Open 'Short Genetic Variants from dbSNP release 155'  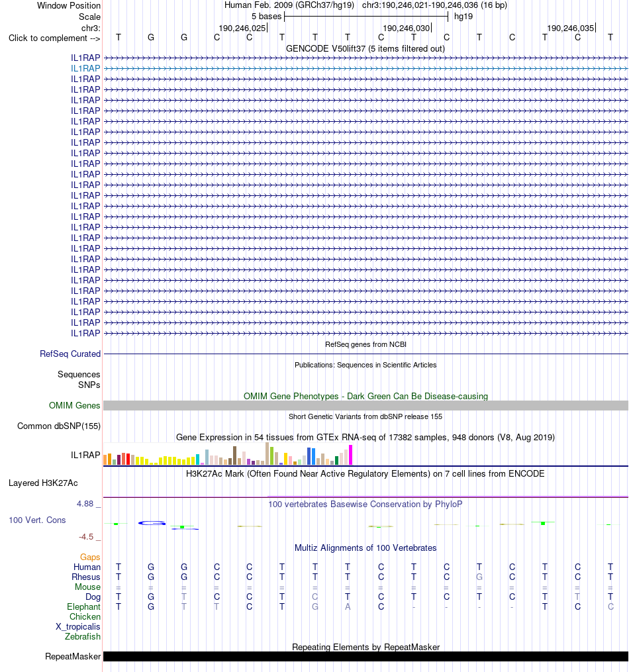click(365, 416)
